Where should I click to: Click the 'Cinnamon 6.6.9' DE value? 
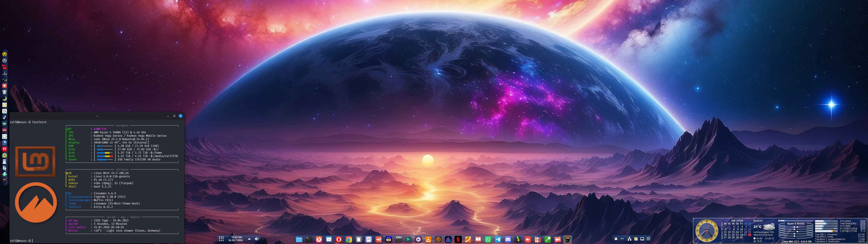pyautogui.click(x=105, y=193)
